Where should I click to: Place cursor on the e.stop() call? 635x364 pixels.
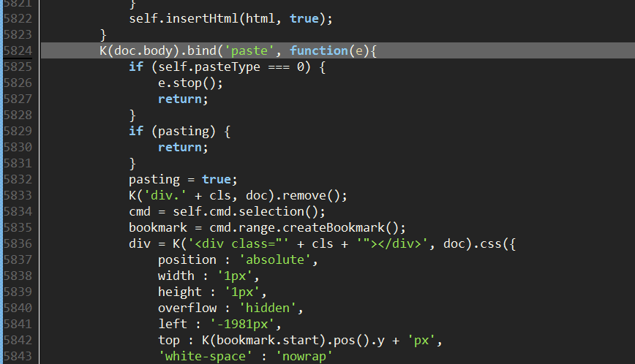[x=190, y=83]
